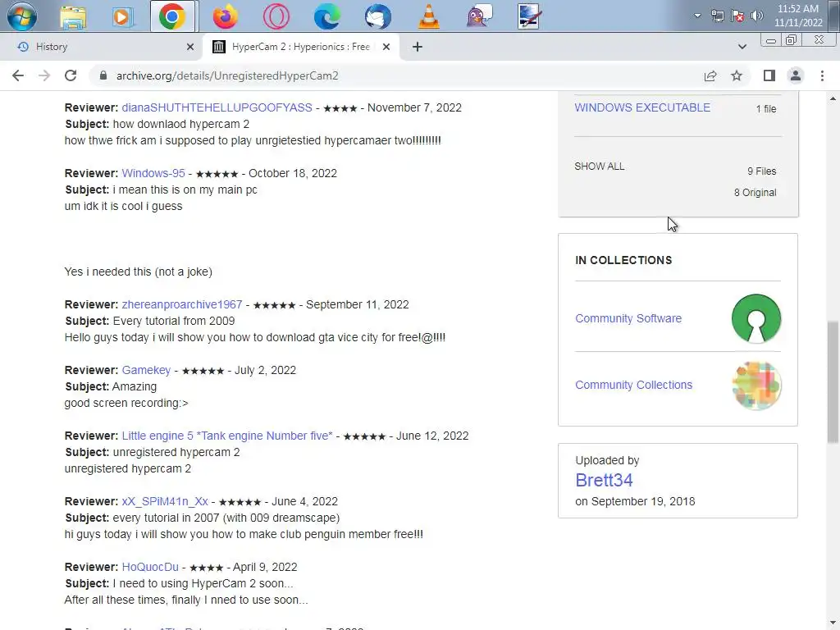Toggle the Chrome side panel
This screenshot has width=840, height=630.
769,75
